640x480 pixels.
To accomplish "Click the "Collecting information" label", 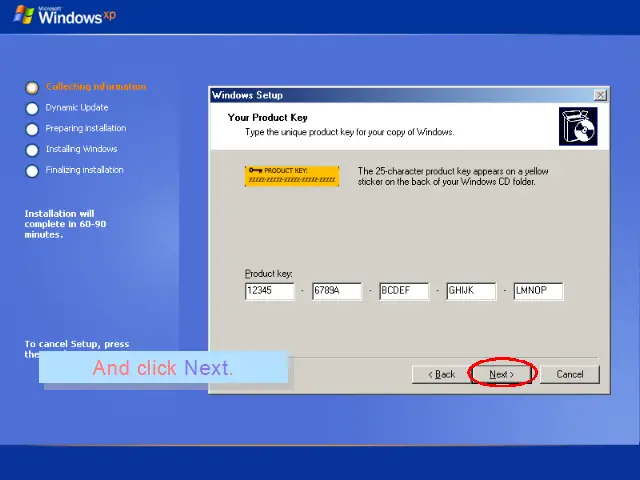I will 96,87.
